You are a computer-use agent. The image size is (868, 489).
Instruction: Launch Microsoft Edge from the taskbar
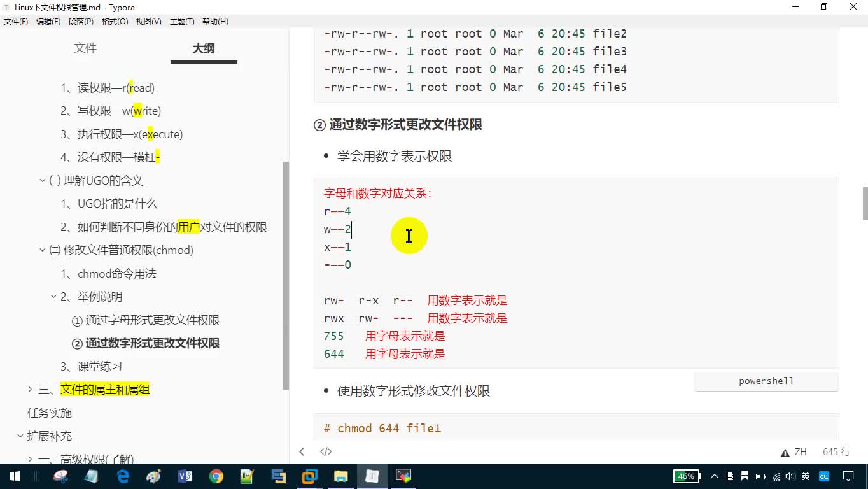click(123, 476)
